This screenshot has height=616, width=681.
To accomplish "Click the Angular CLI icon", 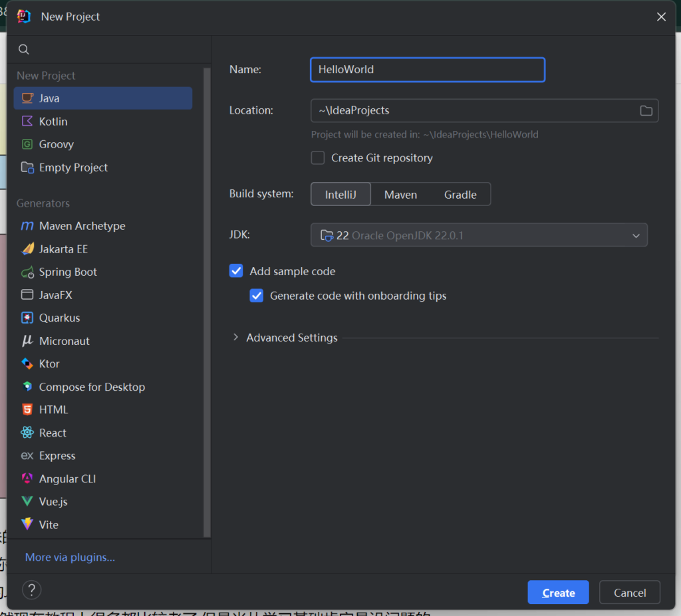I will [x=27, y=478].
